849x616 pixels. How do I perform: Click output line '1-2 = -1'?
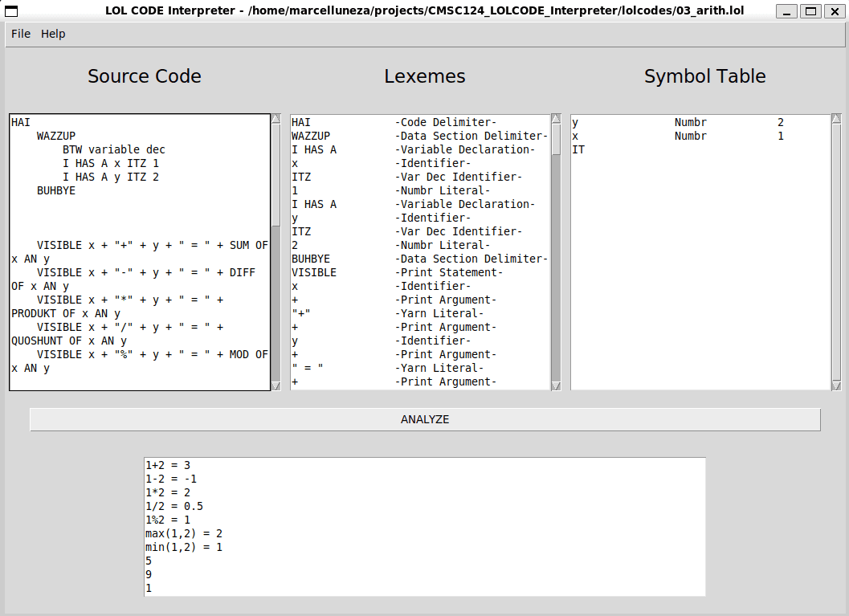click(x=171, y=479)
